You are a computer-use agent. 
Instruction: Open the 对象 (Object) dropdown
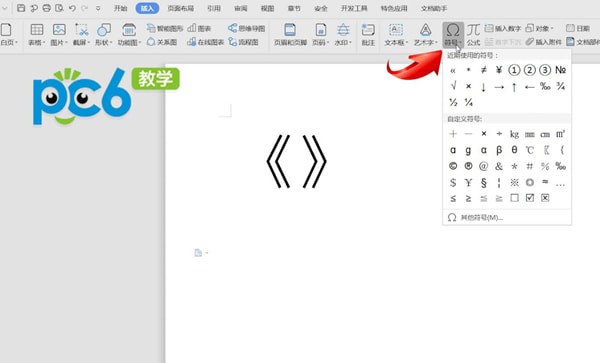(539, 28)
